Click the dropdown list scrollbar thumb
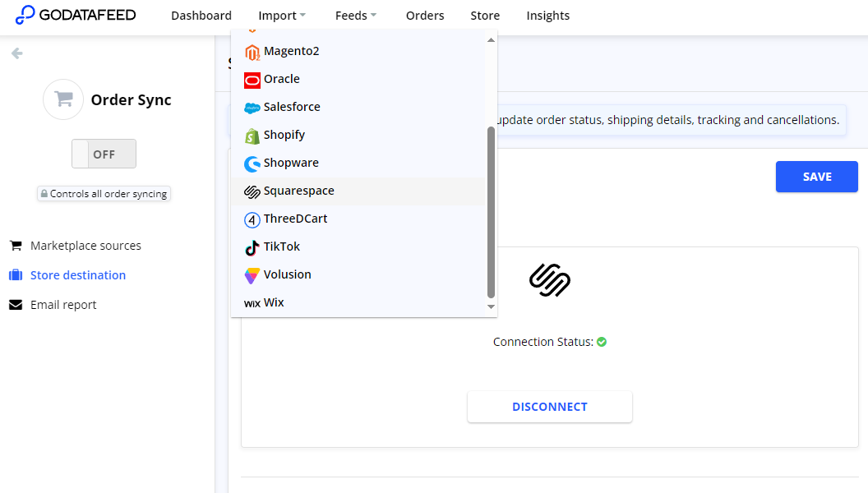 [x=491, y=213]
